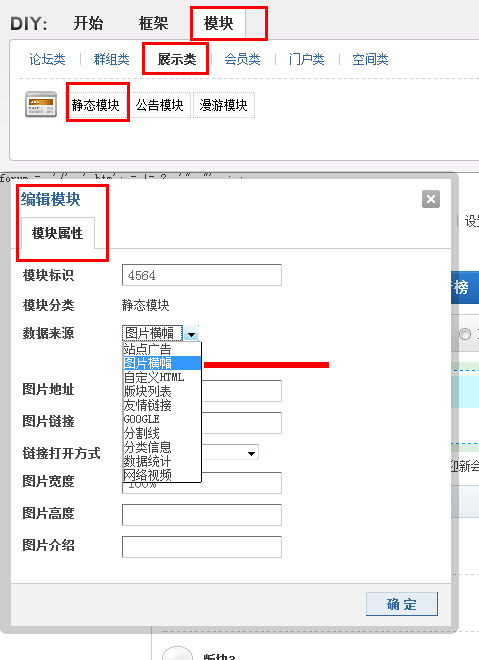Switch to the 模块 DIY tab

218,23
